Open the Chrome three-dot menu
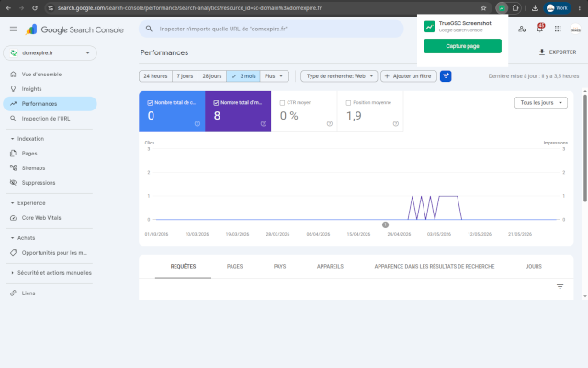The height and width of the screenshot is (368, 588). [x=580, y=8]
